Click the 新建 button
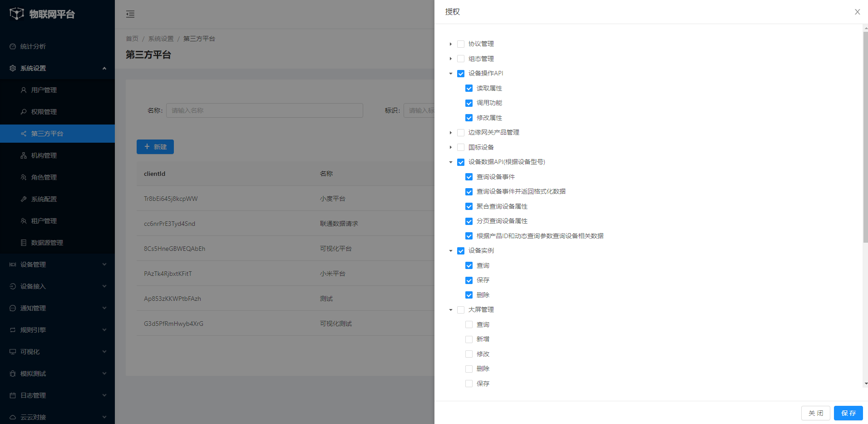The width and height of the screenshot is (868, 424). [155, 147]
